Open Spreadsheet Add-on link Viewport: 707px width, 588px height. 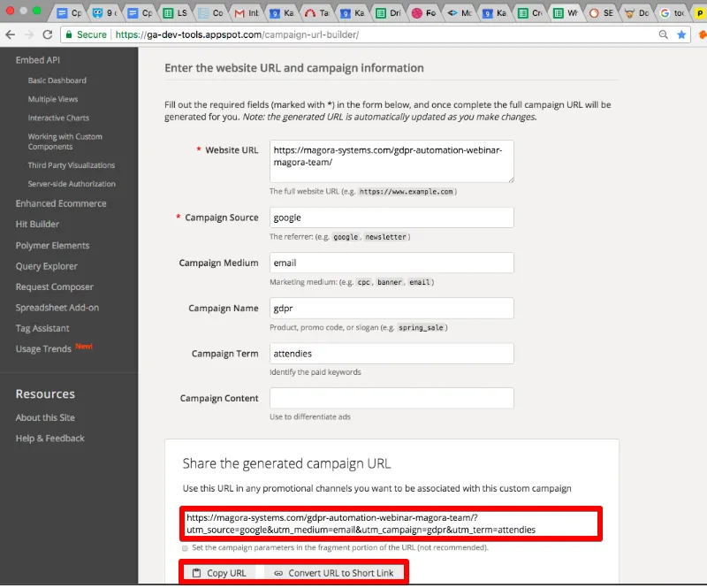click(x=57, y=308)
